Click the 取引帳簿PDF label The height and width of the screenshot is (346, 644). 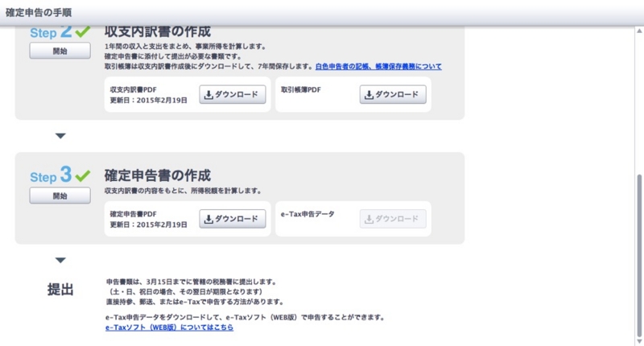pyautogui.click(x=300, y=89)
